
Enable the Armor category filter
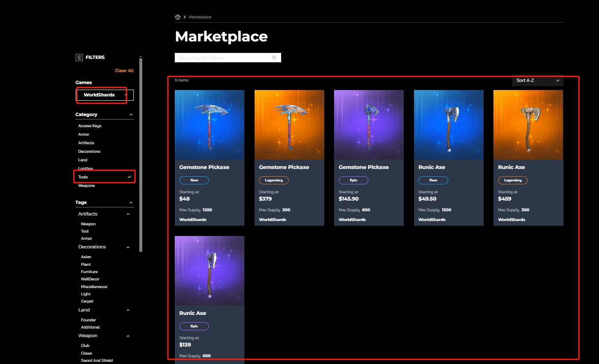[x=84, y=134]
